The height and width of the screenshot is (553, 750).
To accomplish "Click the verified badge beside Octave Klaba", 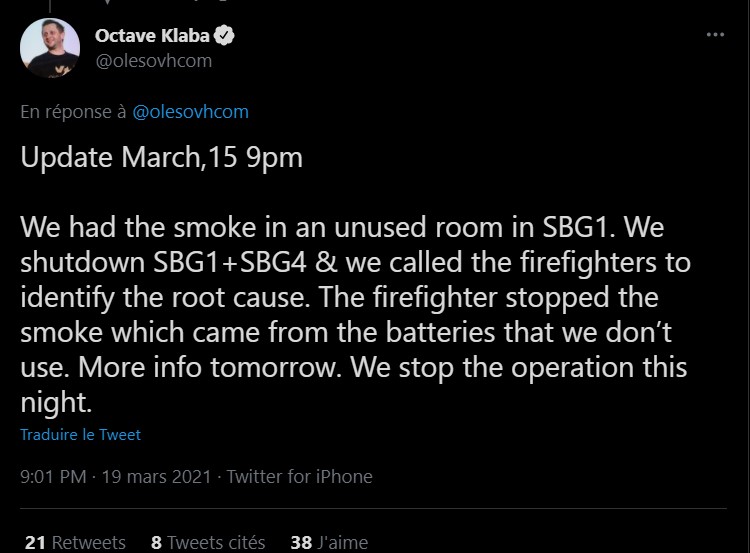I will [x=227, y=36].
